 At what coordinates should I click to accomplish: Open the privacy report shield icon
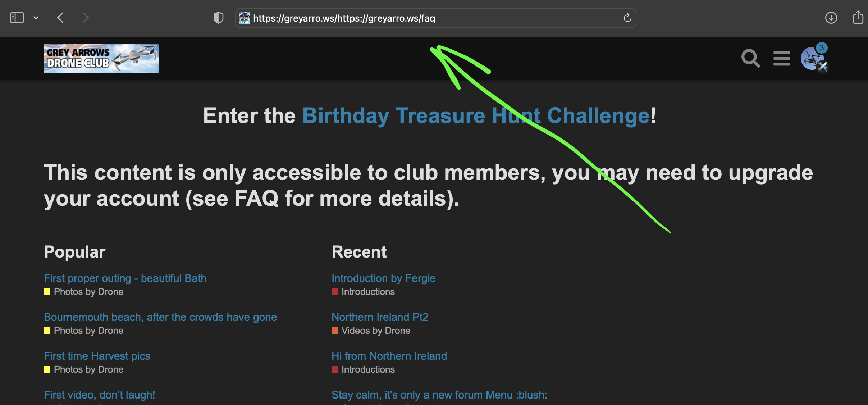(x=218, y=18)
